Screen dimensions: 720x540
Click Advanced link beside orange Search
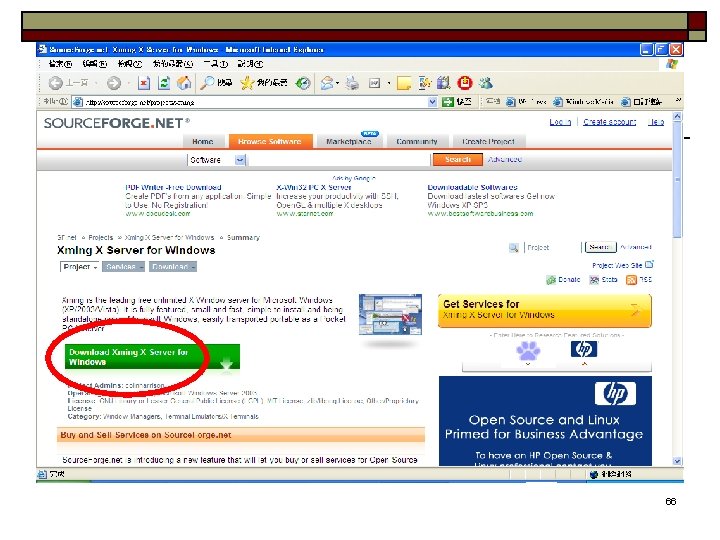(505, 159)
